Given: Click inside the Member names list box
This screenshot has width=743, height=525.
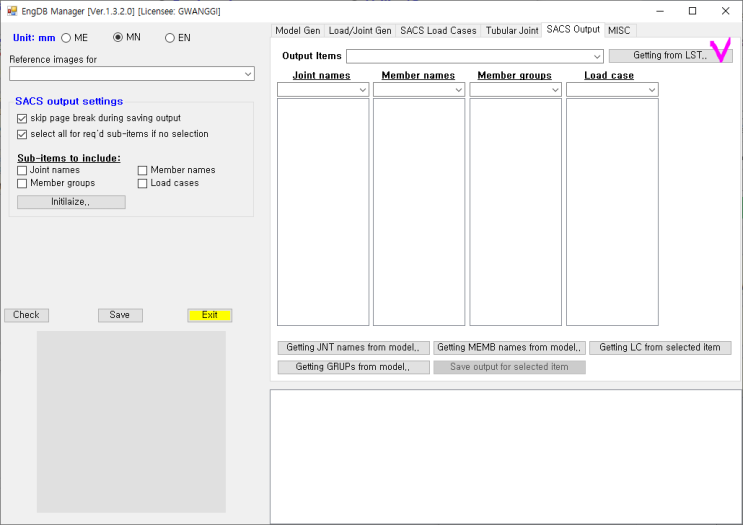Looking at the screenshot, I should point(419,212).
